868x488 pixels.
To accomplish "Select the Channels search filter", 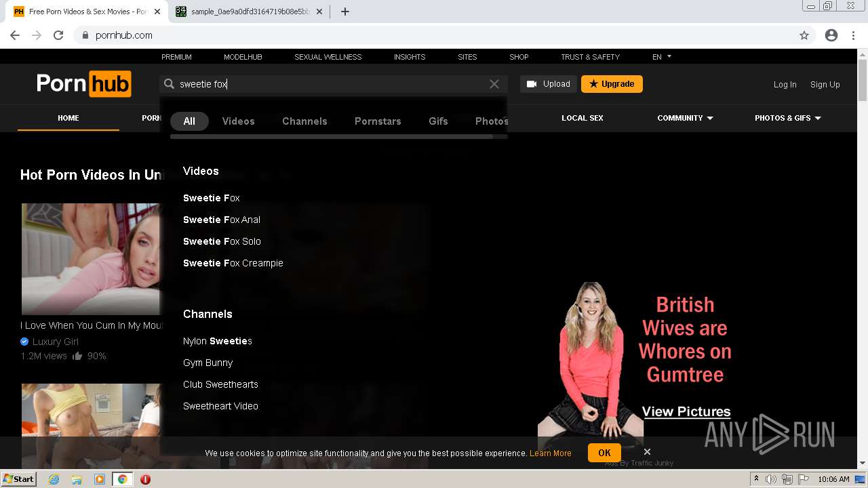I will click(x=304, y=121).
